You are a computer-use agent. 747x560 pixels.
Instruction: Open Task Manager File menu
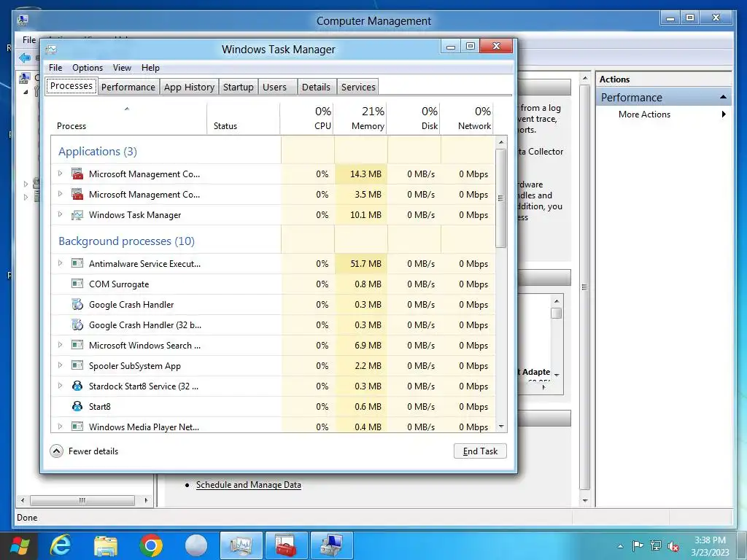(x=55, y=68)
